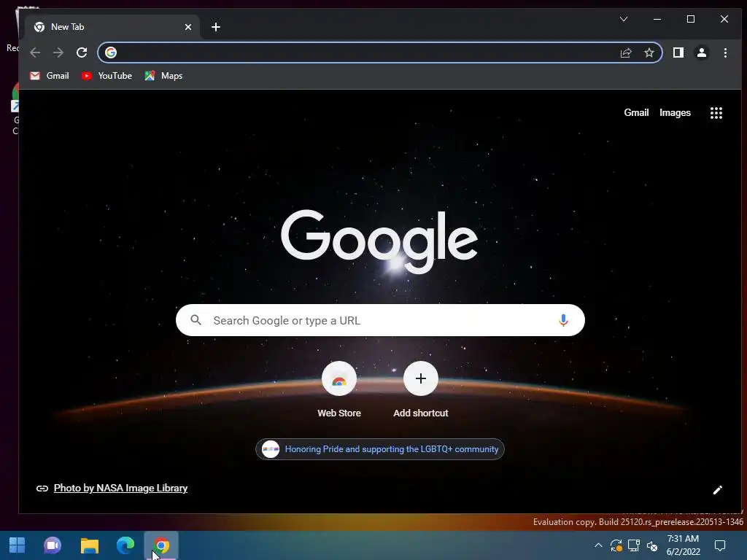
Task: Click the muted volume tray icon
Action: (x=652, y=545)
